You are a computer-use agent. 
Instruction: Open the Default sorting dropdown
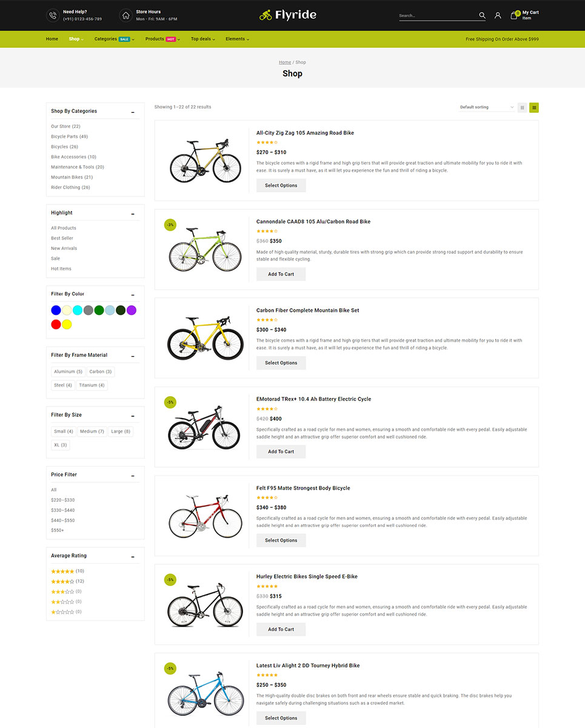(486, 107)
